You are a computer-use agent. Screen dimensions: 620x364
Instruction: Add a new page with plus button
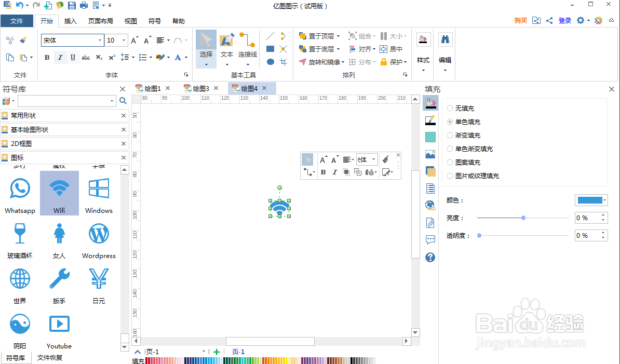pos(217,352)
